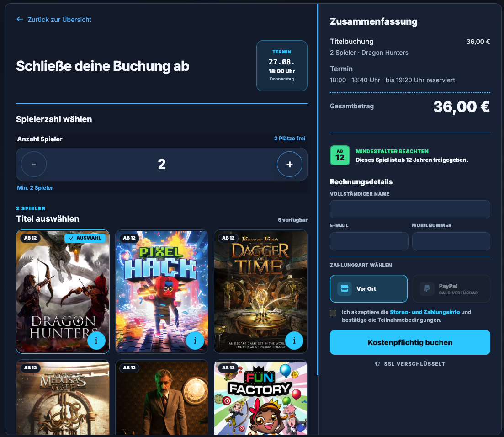504x437 pixels.
Task: Click the back arrow icon
Action: pos(20,19)
